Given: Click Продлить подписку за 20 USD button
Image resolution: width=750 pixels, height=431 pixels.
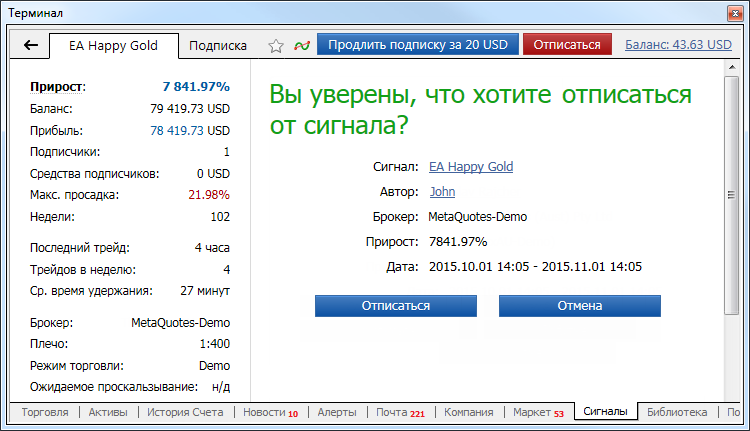Looking at the screenshot, I should [x=418, y=44].
